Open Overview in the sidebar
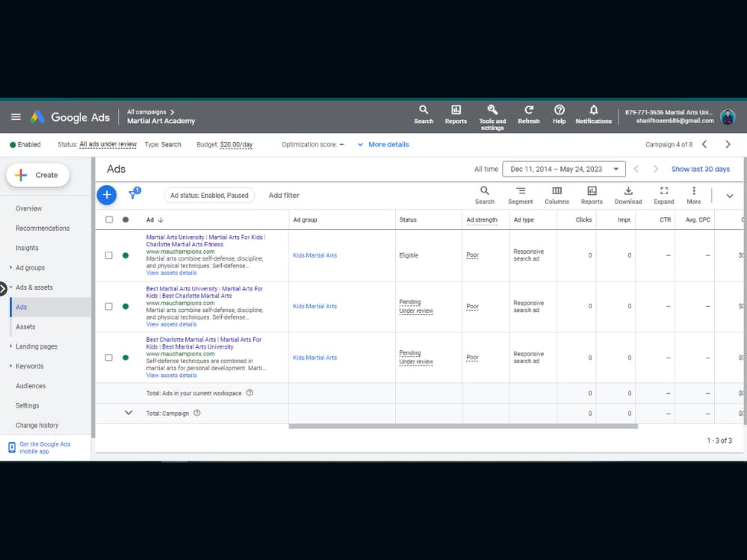Screen dimensions: 747x560 click(x=28, y=208)
